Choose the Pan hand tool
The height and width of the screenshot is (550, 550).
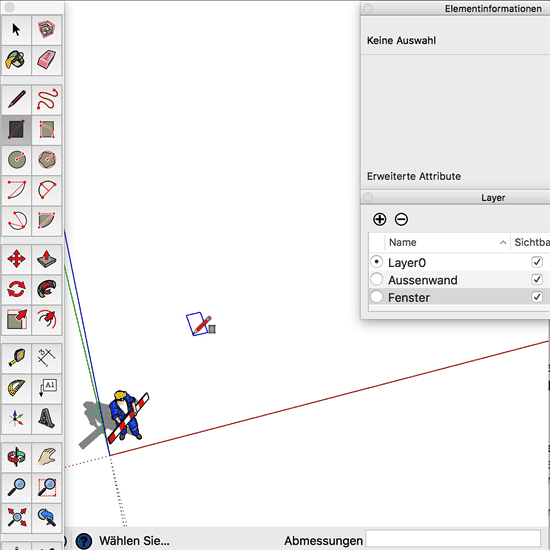pyautogui.click(x=47, y=457)
